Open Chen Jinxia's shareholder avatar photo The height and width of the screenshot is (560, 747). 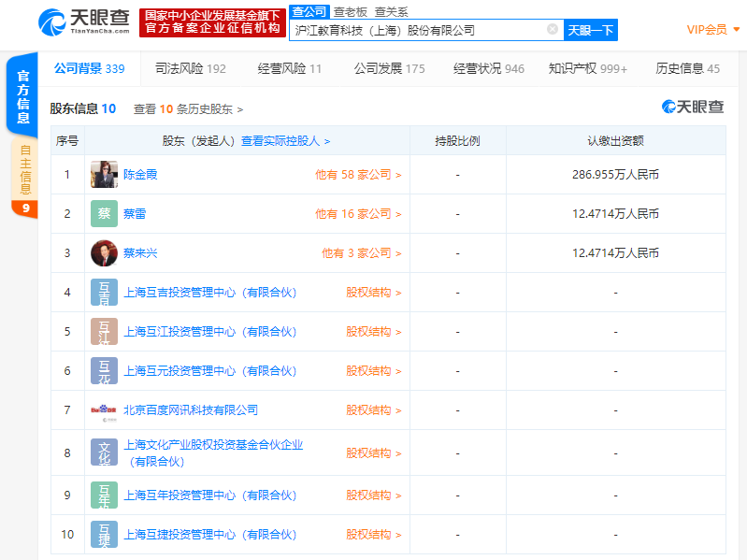click(x=104, y=174)
